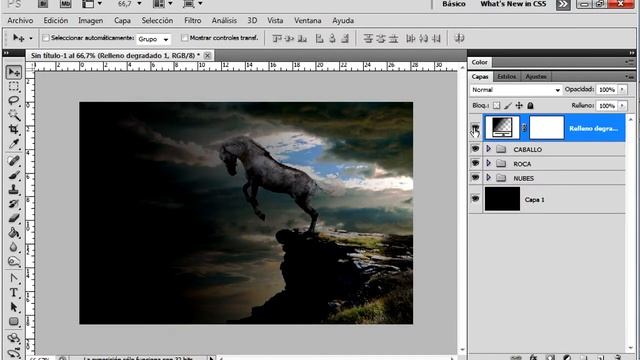Select the Pen tool
The image size is (640, 360).
click(14, 278)
